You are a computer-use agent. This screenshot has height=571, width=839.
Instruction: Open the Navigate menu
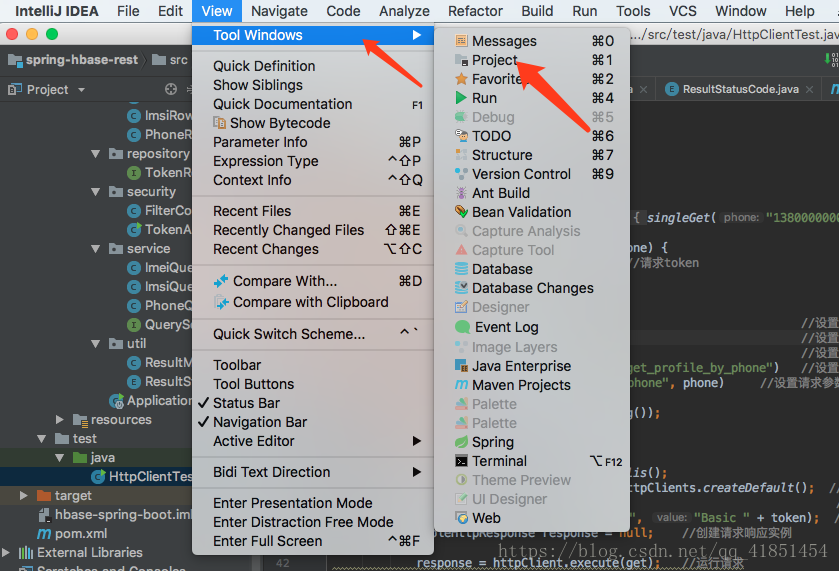point(279,11)
